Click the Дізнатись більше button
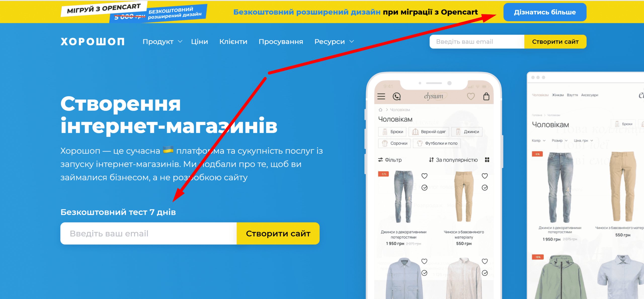Screen dimensions: 644x299 tap(545, 12)
